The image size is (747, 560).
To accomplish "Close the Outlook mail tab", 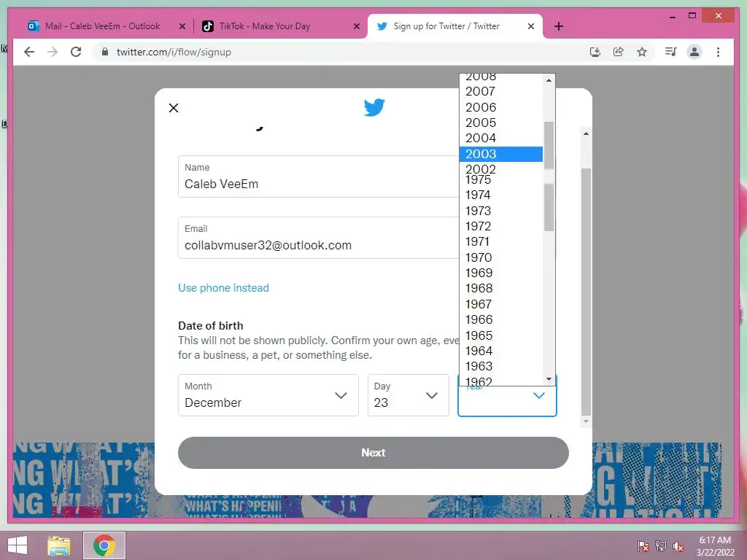I will point(182,27).
